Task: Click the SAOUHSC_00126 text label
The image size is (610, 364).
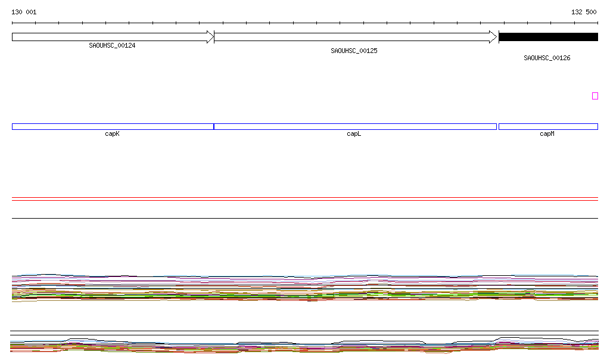Action: click(547, 58)
